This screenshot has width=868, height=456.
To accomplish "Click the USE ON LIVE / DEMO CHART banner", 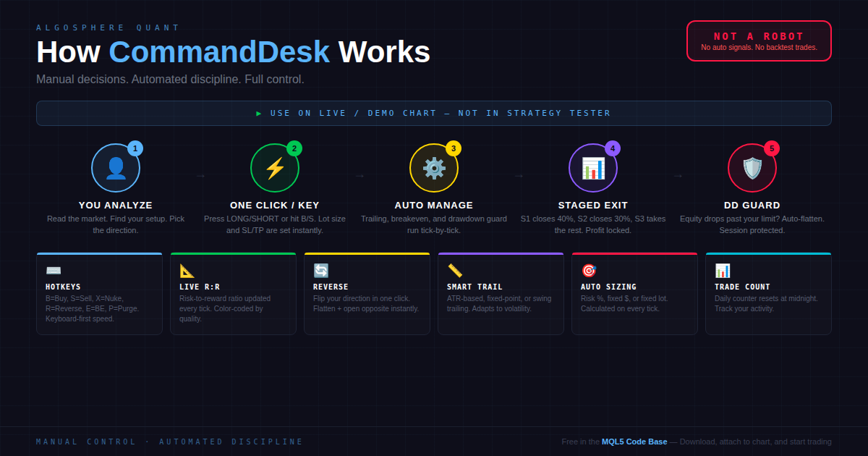I will [434, 113].
